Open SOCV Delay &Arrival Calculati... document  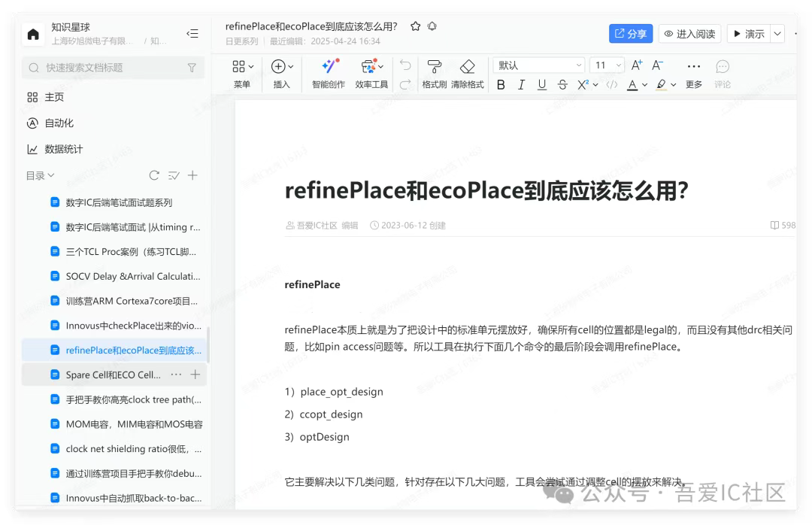pyautogui.click(x=114, y=276)
